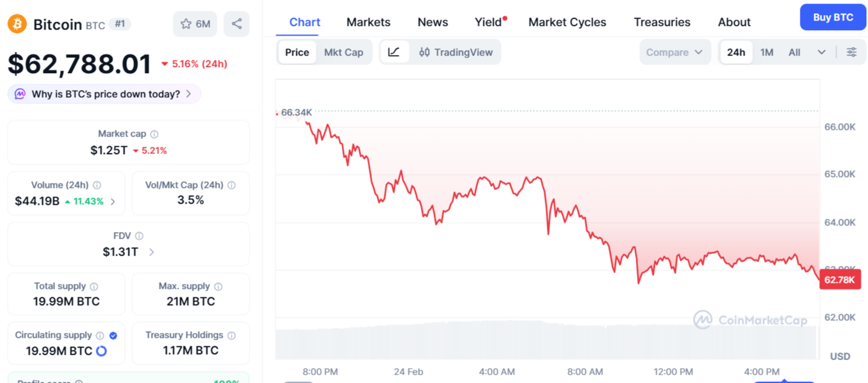Click Circulating supply verified badge icon
The height and width of the screenshot is (383, 868).
click(113, 335)
